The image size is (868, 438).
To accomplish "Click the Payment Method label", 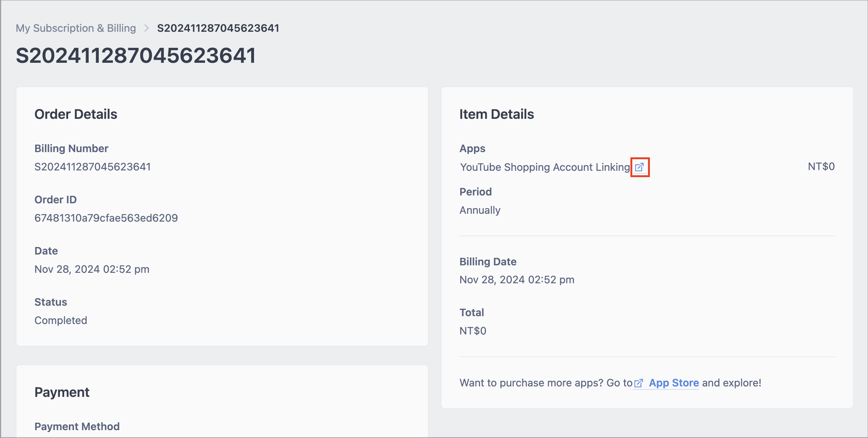I will 77,426.
